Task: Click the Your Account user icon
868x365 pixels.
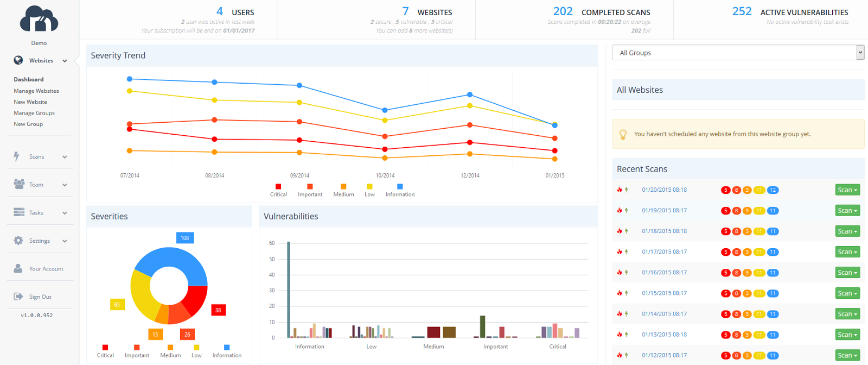Action: click(18, 268)
